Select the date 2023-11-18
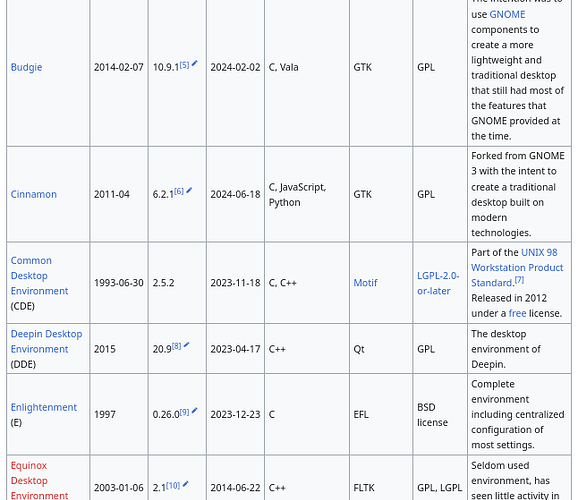 tap(235, 283)
